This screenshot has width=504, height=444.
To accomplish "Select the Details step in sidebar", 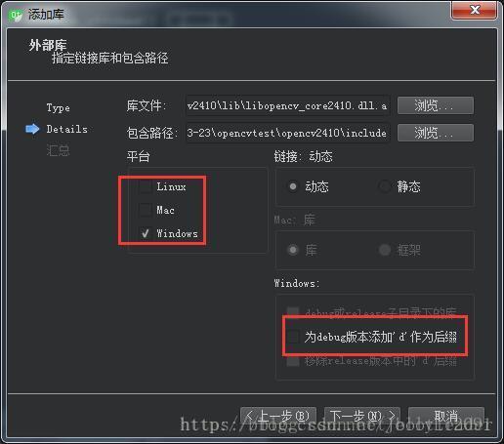I will pyautogui.click(x=67, y=129).
